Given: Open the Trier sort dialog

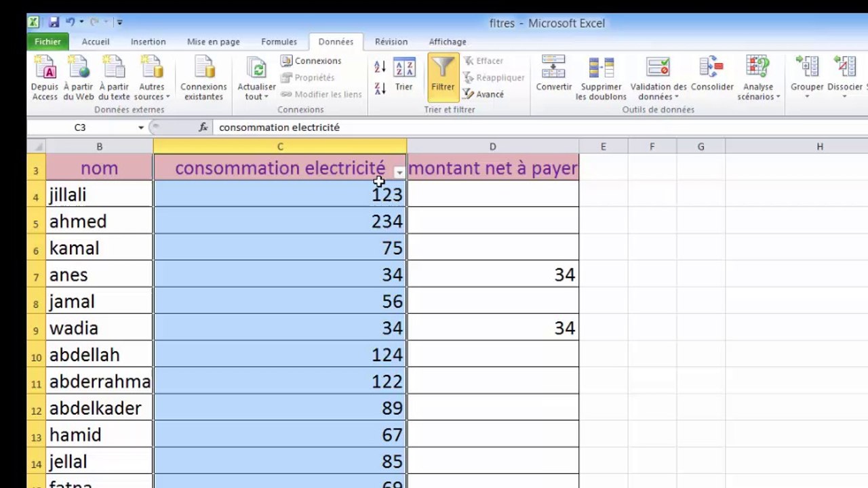Looking at the screenshot, I should [x=404, y=75].
